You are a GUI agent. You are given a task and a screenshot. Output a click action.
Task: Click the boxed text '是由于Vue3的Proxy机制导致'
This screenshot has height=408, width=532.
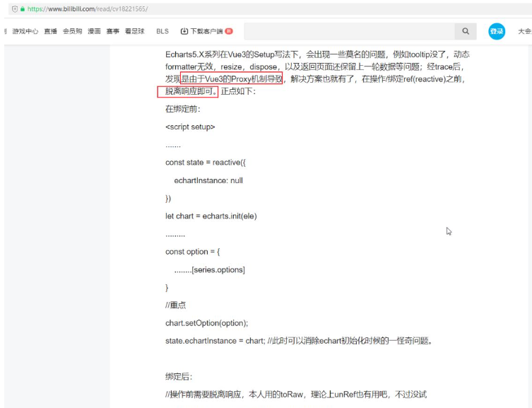click(232, 78)
